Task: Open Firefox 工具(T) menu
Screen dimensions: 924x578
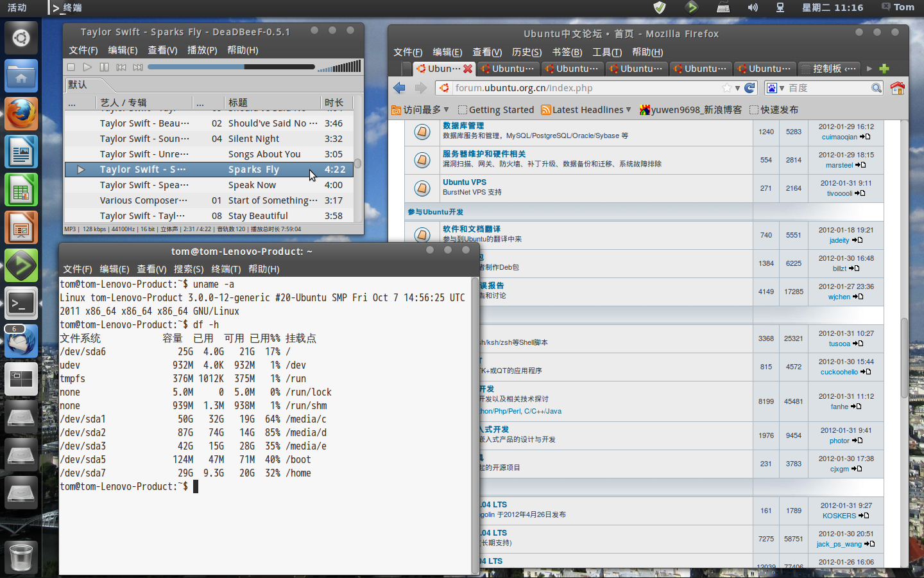Action: 607,52
